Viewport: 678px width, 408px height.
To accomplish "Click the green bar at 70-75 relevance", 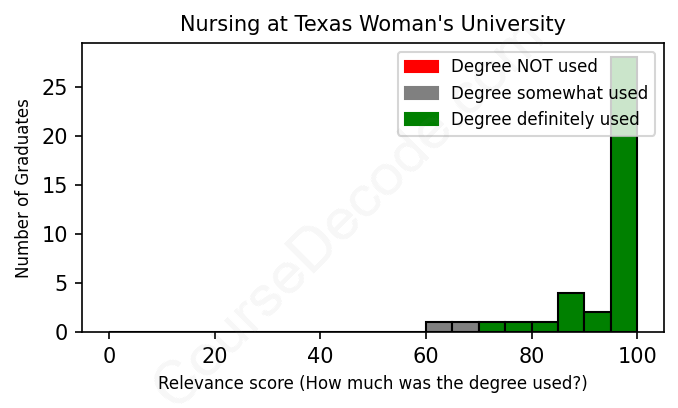I will (x=492, y=327).
